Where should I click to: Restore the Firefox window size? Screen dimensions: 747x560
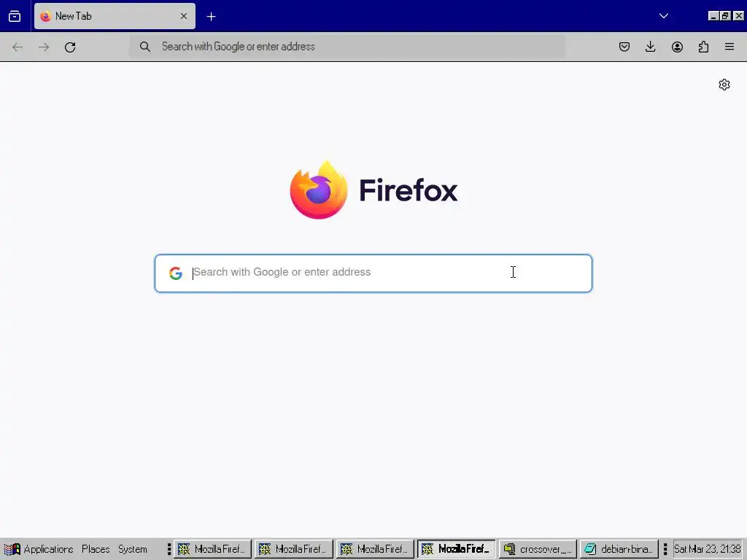[725, 16]
